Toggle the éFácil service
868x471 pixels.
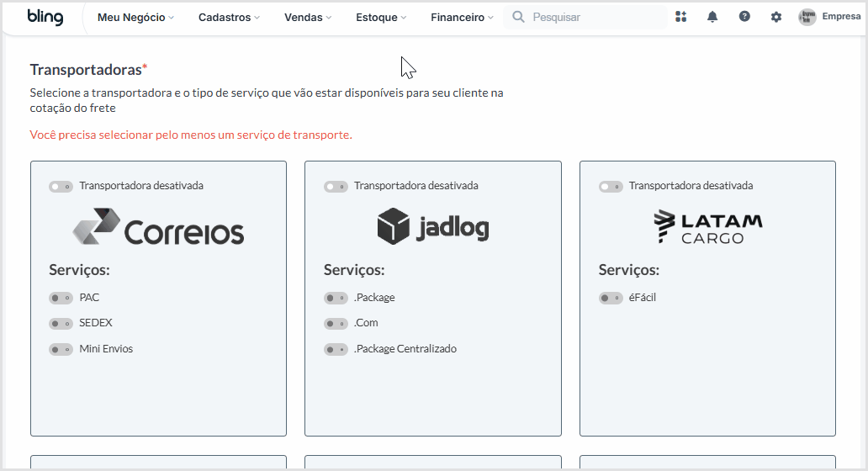(x=611, y=299)
